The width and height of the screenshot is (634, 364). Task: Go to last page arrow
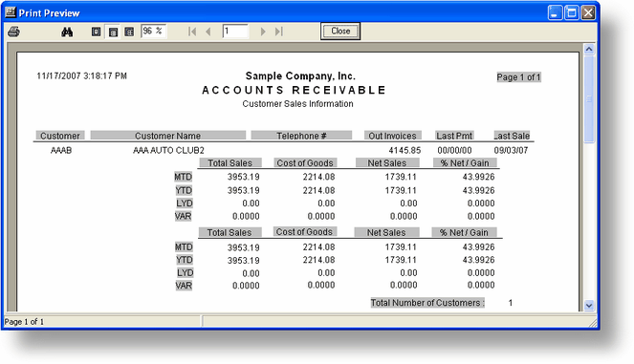point(279,32)
